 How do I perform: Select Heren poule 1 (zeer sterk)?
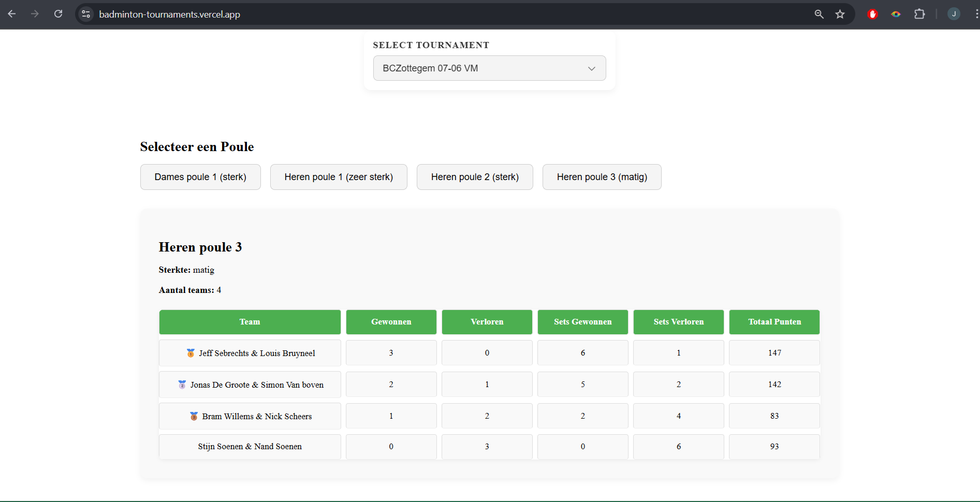click(339, 177)
